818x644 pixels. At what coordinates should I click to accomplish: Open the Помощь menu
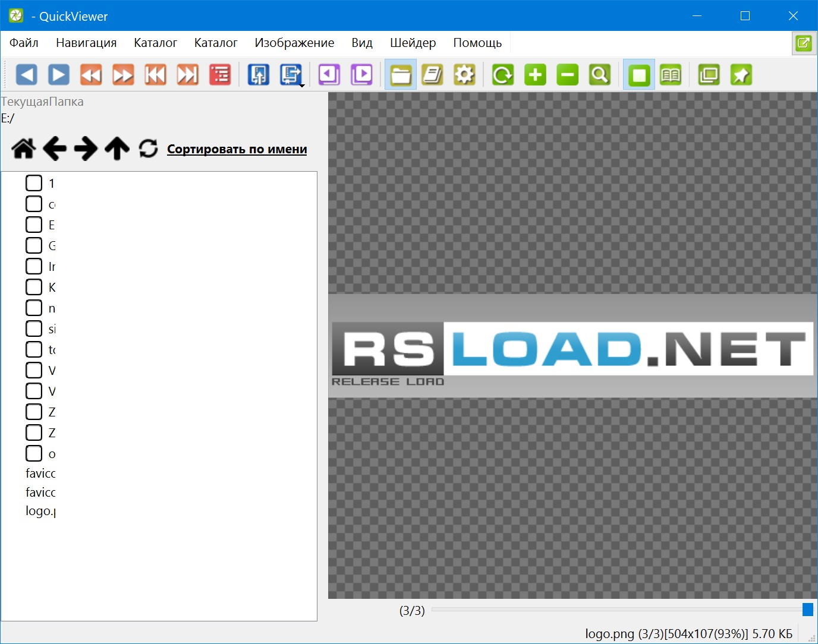[x=477, y=43]
